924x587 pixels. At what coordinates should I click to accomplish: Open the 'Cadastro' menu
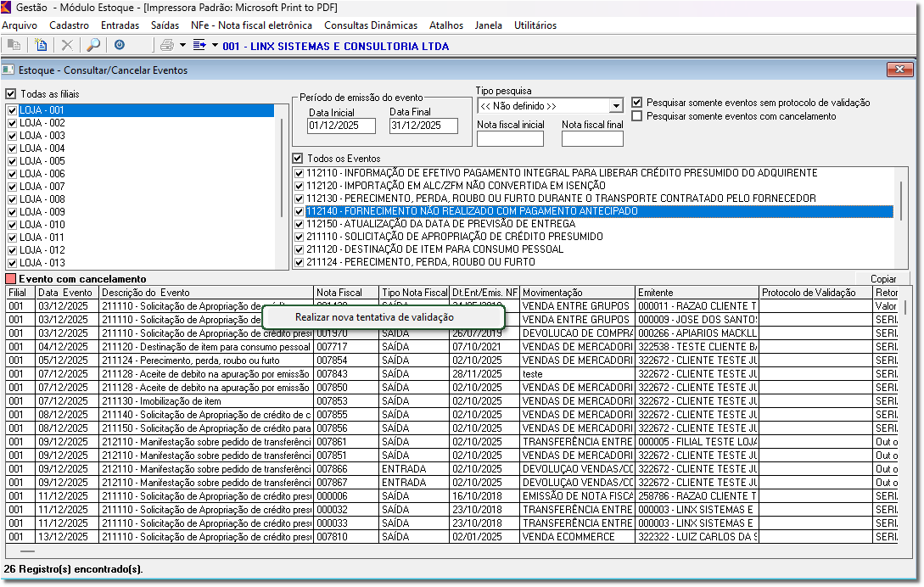(x=69, y=25)
